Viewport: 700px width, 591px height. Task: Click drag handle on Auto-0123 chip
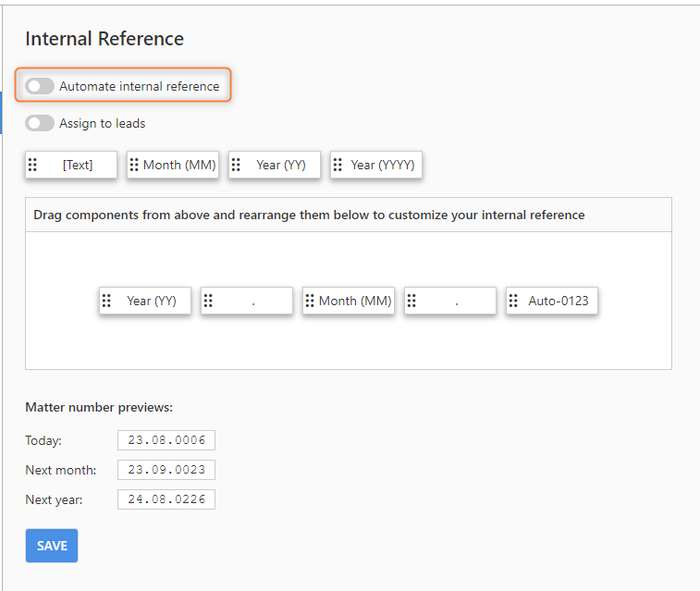[x=513, y=301]
